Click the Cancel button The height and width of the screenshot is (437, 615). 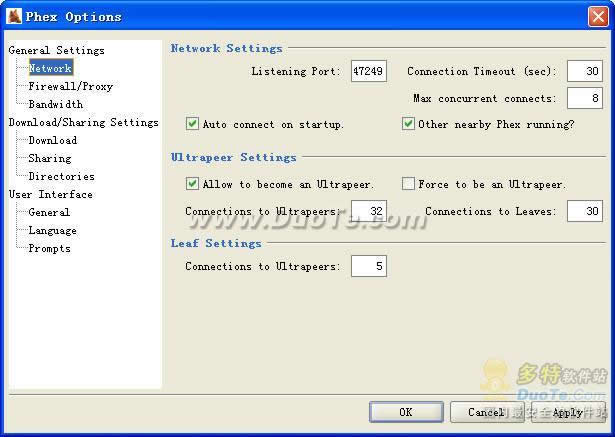point(486,412)
